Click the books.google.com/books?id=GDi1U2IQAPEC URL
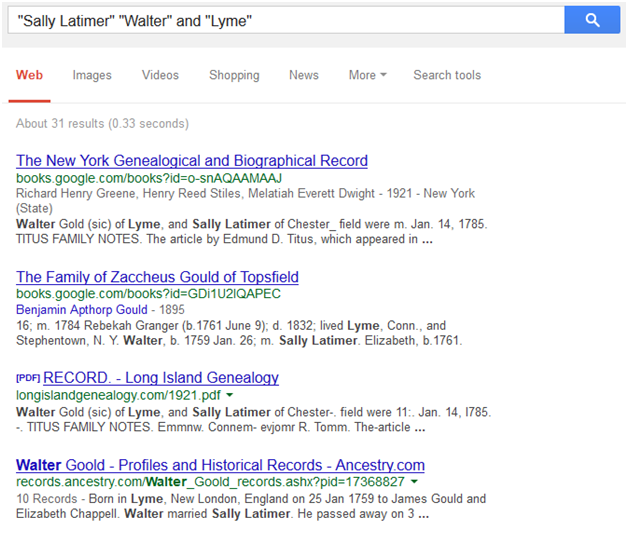This screenshot has width=628, height=545. 148,294
